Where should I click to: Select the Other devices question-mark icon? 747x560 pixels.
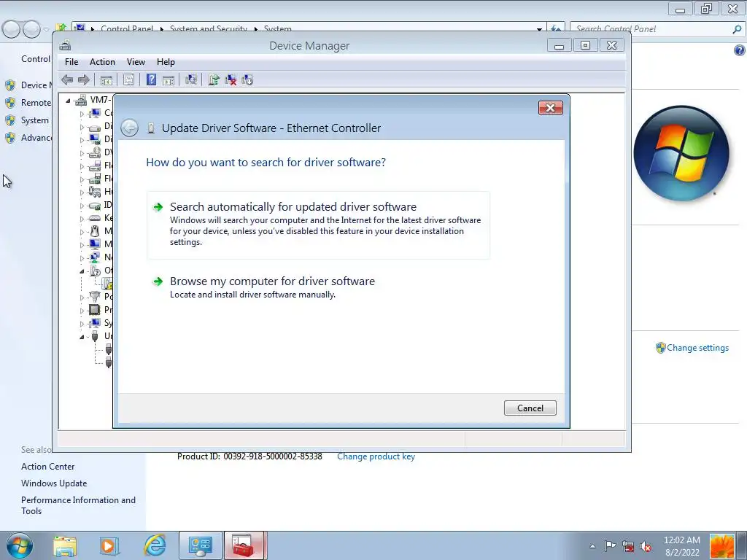pos(95,271)
